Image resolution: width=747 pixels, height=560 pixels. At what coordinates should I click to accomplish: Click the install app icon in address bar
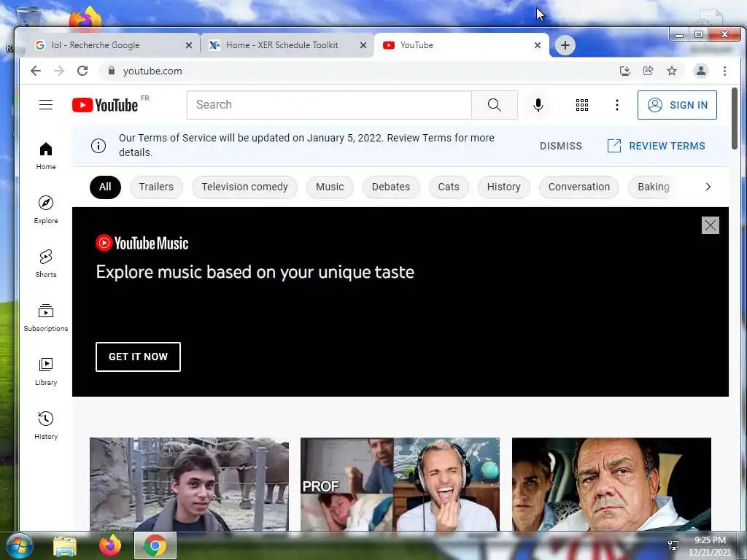(624, 71)
